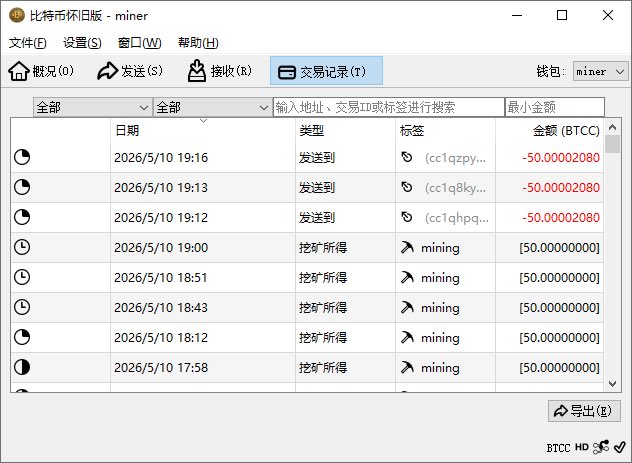The image size is (632, 463).
Task: Select the date 2026/5/10 18:51
Action: coord(161,278)
